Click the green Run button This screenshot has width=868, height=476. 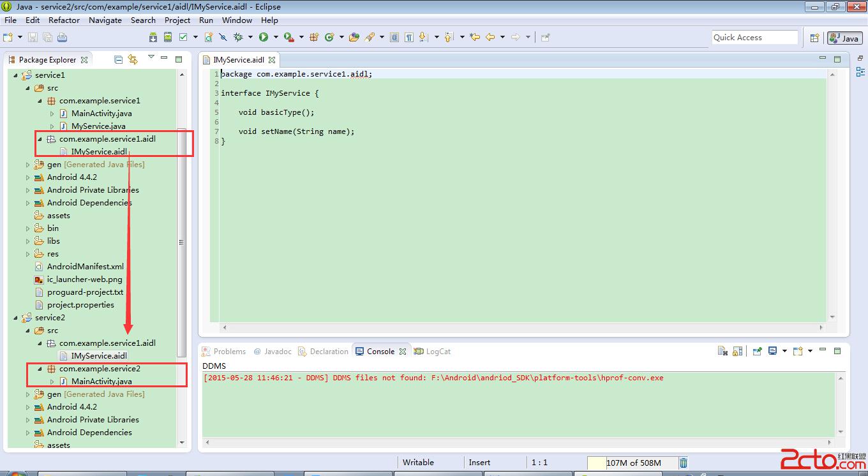click(263, 38)
